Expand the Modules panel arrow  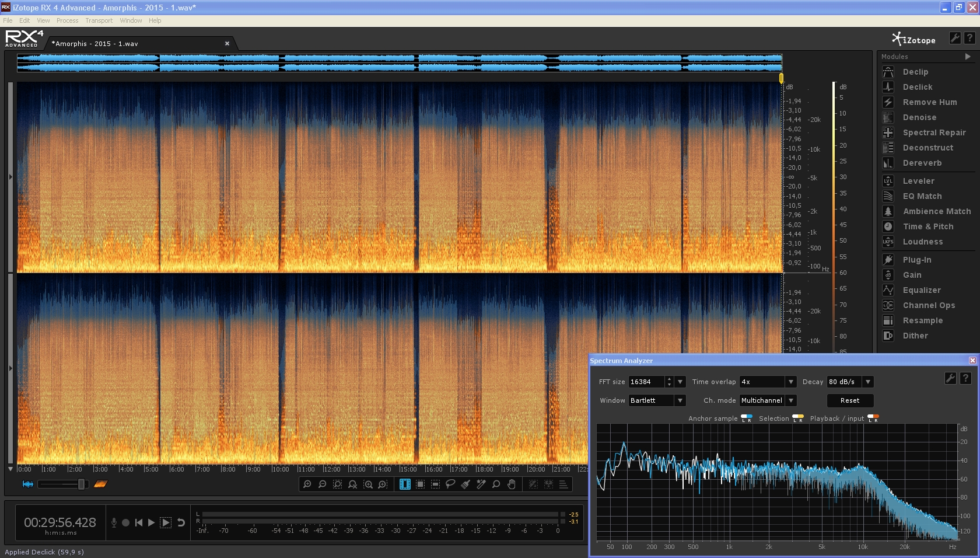(968, 57)
